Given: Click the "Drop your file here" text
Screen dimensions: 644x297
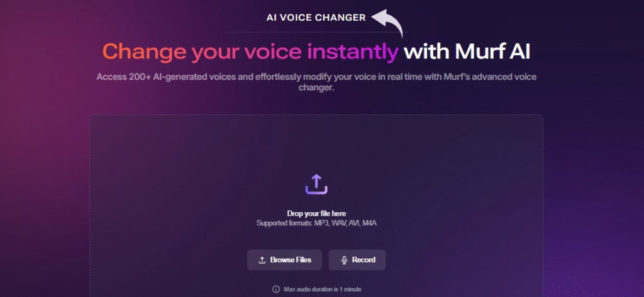Looking at the screenshot, I should pyautogui.click(x=316, y=213).
